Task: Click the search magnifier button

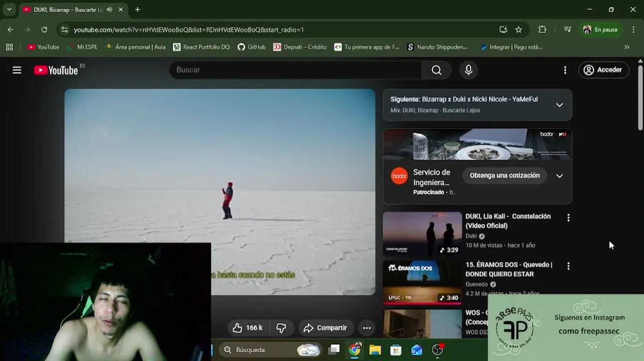Action: 436,70
